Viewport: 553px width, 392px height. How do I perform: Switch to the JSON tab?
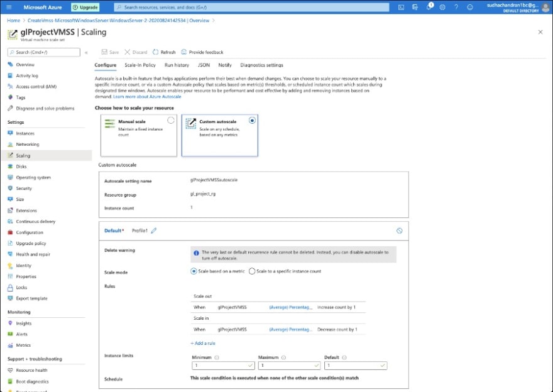(x=204, y=65)
